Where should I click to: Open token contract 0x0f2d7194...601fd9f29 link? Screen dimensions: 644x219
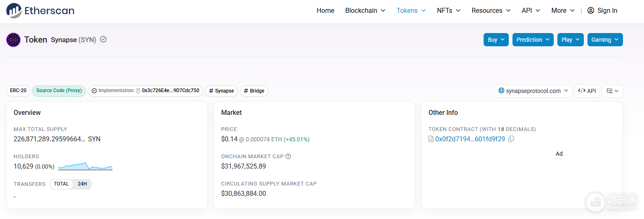pyautogui.click(x=470, y=139)
